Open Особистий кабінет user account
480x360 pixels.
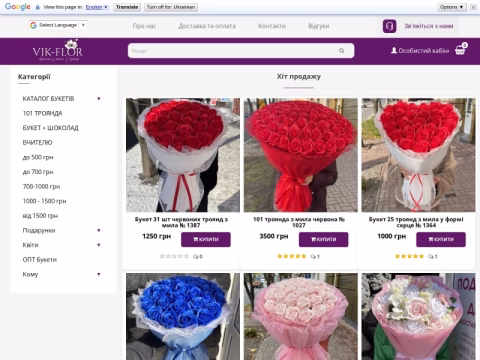[x=420, y=51]
